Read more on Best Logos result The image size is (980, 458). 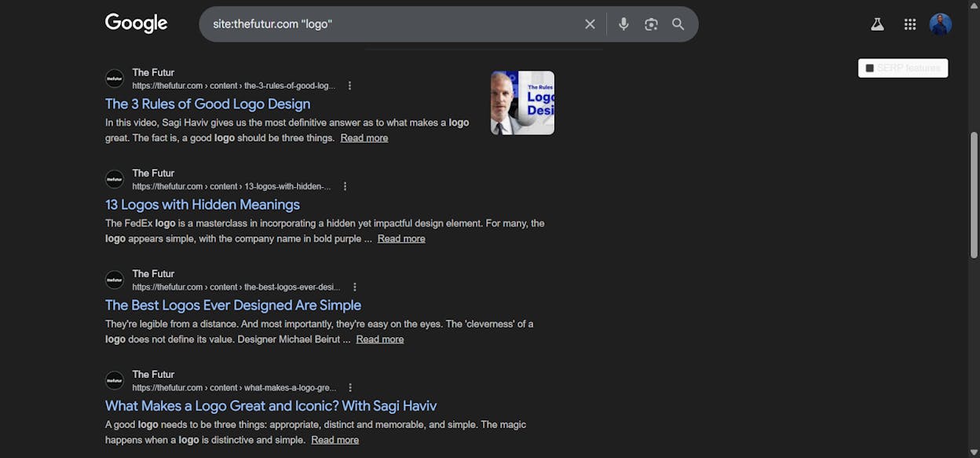coord(380,339)
